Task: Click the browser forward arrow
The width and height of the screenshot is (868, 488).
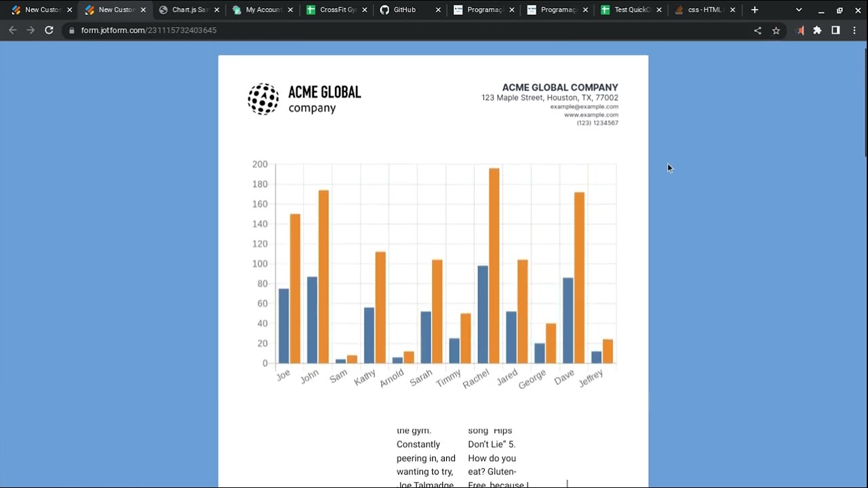Action: (31, 30)
